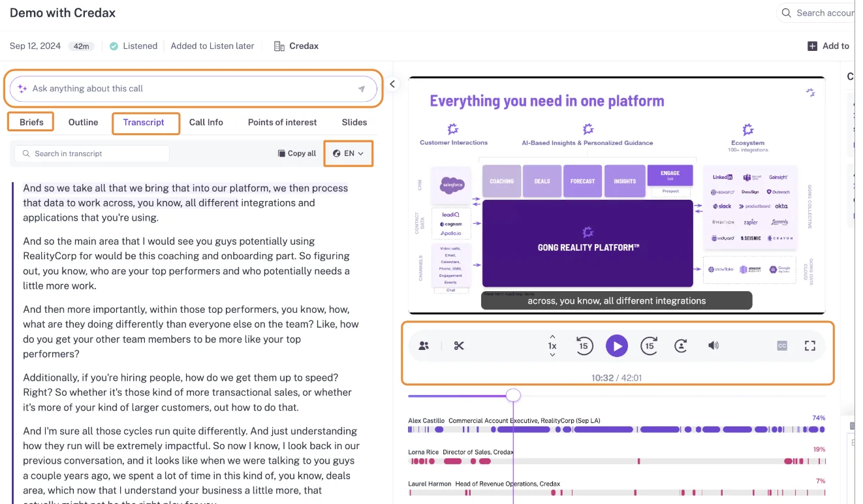863x504 pixels.
Task: Click the 19% talk ratio for Lorna Rice
Action: click(819, 449)
